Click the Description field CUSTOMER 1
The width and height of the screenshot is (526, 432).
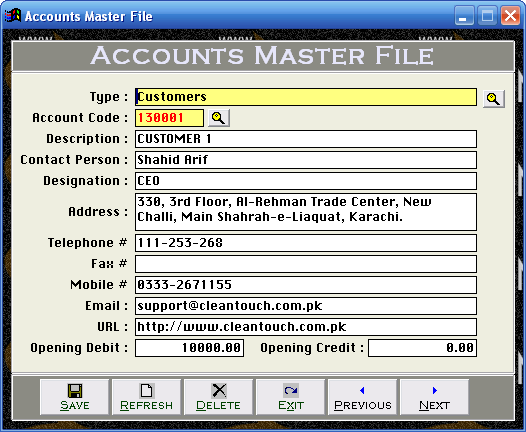(x=306, y=139)
